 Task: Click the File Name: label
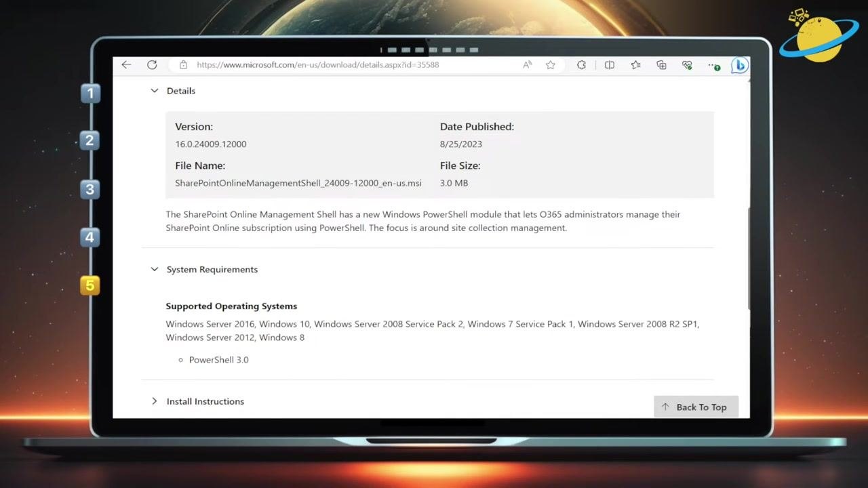[x=200, y=165]
